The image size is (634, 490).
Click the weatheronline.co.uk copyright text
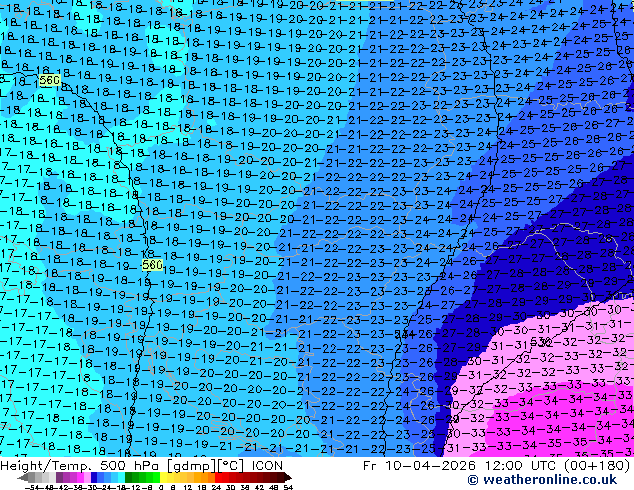542,480
